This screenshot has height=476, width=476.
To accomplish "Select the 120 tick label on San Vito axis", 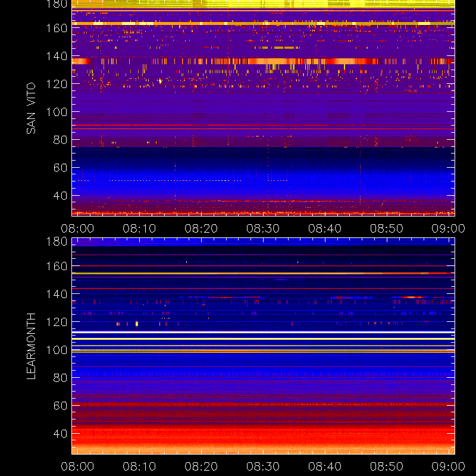I will coord(57,84).
